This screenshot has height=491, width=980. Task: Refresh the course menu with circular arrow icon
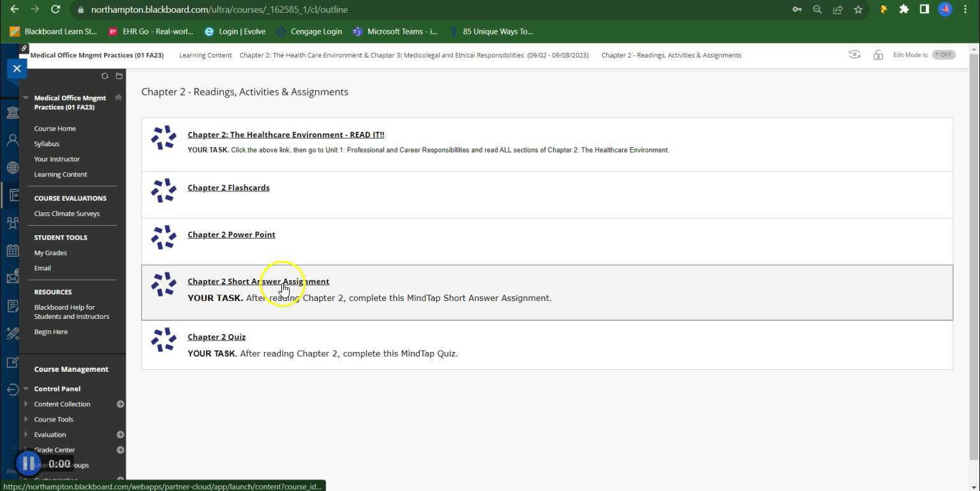105,76
